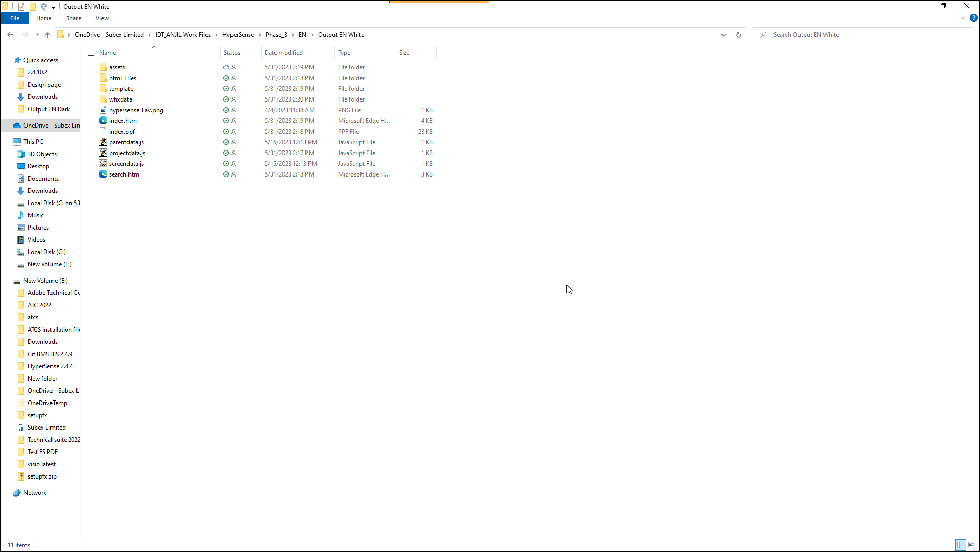Image resolution: width=980 pixels, height=552 pixels.
Task: Open the address bar history dropdown
Action: [723, 35]
